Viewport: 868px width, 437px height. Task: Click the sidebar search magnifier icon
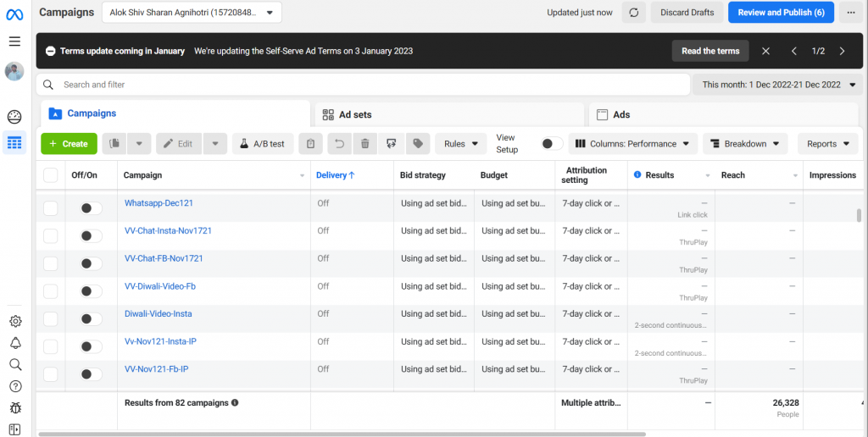click(x=15, y=364)
